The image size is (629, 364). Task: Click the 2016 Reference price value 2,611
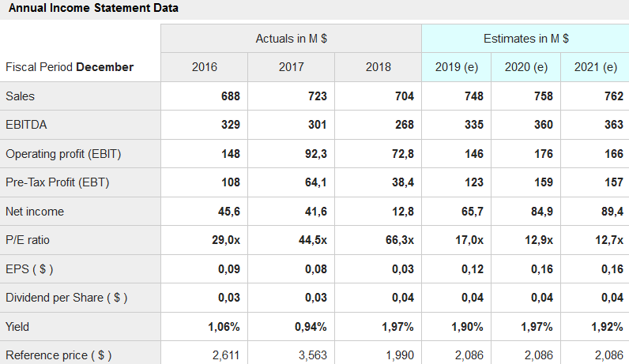point(225,355)
